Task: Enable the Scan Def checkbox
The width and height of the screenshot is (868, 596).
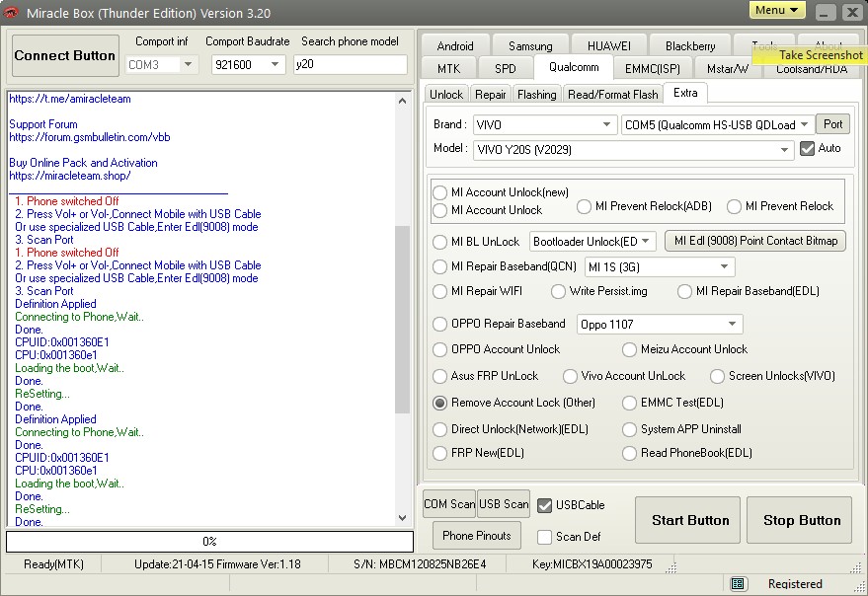Action: [x=545, y=537]
